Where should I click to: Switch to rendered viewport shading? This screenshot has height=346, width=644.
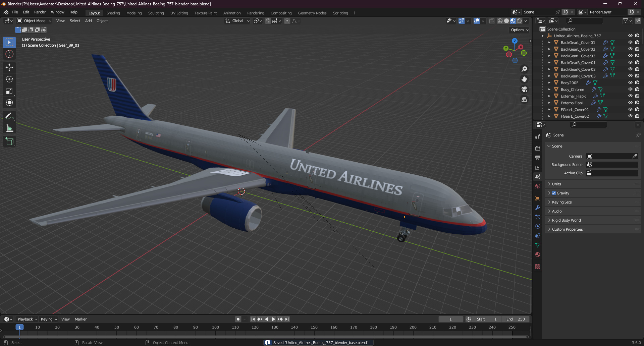pyautogui.click(x=519, y=21)
